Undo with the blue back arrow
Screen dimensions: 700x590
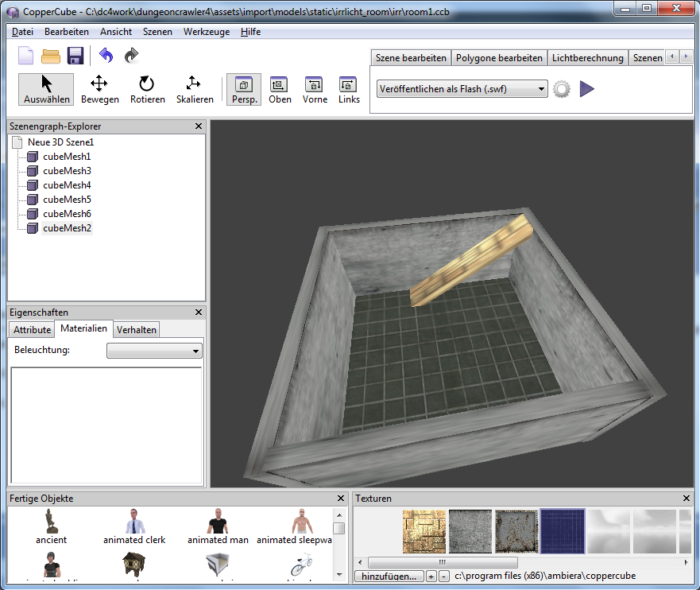(106, 56)
